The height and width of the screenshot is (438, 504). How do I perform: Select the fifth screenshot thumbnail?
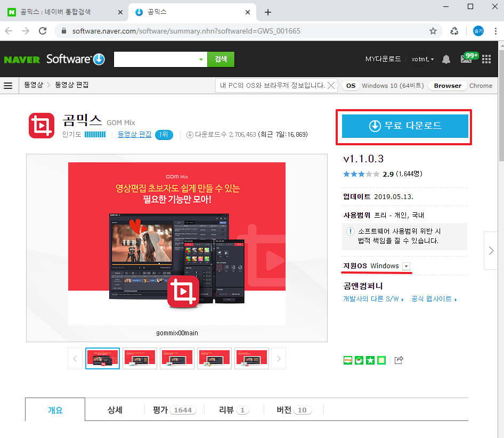[251, 358]
